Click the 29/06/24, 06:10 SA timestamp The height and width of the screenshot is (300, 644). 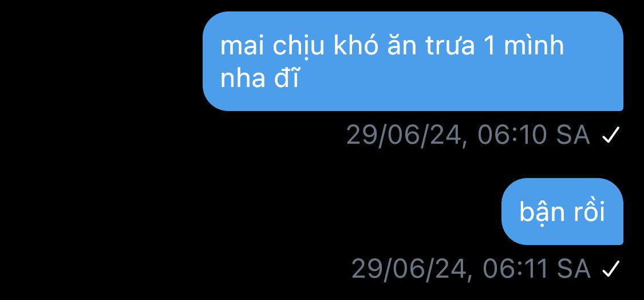click(468, 135)
